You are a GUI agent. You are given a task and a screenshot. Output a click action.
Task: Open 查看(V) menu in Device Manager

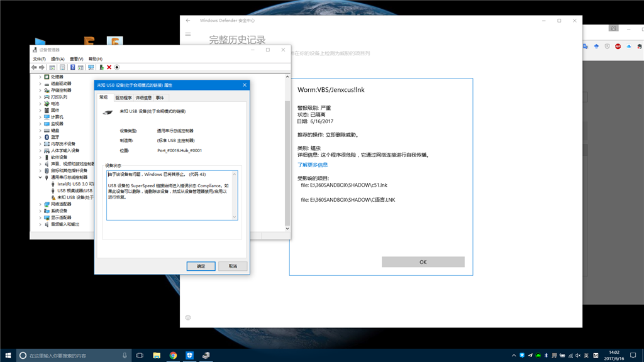[76, 59]
